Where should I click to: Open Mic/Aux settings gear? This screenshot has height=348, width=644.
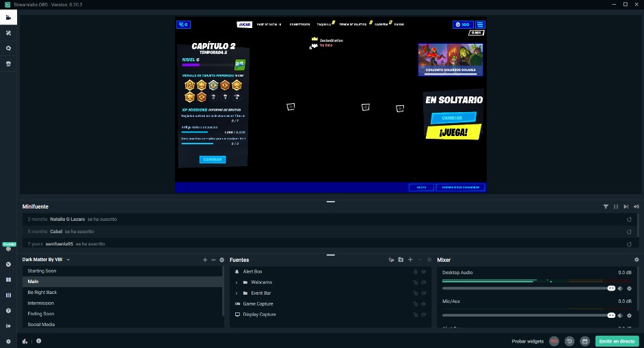[x=629, y=316]
